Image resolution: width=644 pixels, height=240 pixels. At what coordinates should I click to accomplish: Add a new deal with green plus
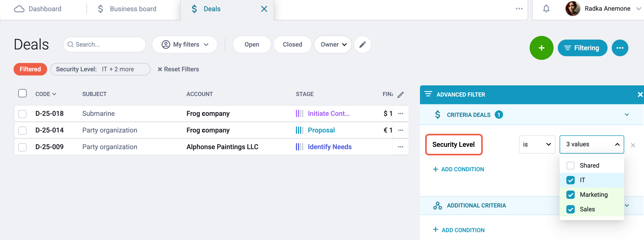click(x=542, y=48)
